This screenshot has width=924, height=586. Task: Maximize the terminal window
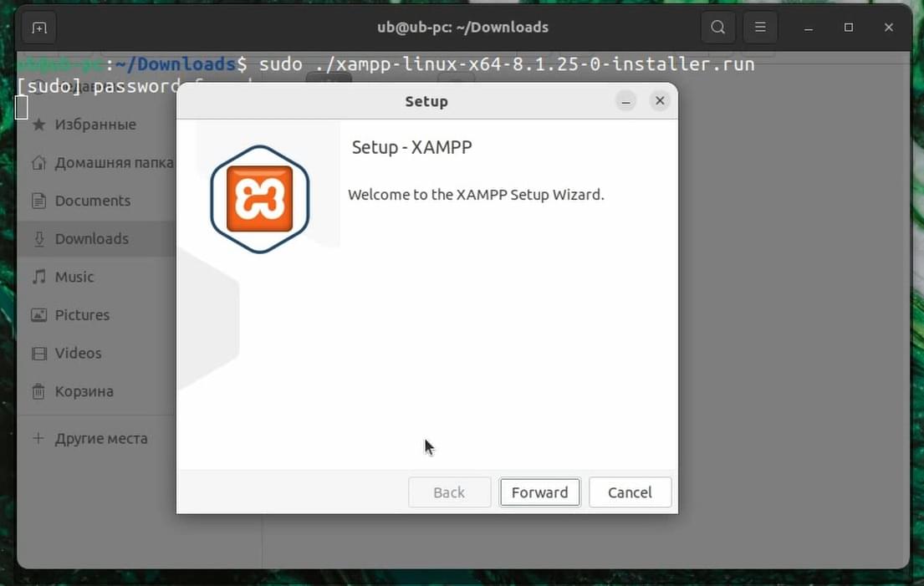[x=849, y=28]
